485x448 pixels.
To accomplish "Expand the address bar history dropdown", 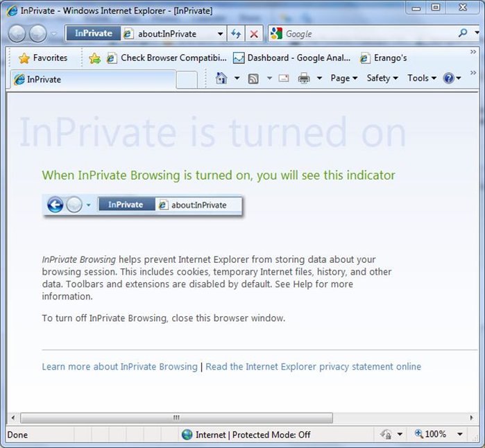I will 220,34.
